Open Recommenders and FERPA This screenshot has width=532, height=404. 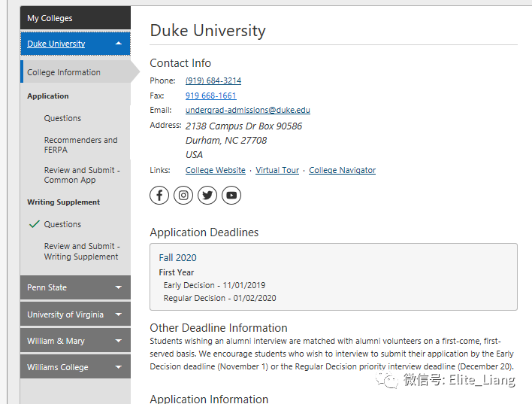click(80, 144)
